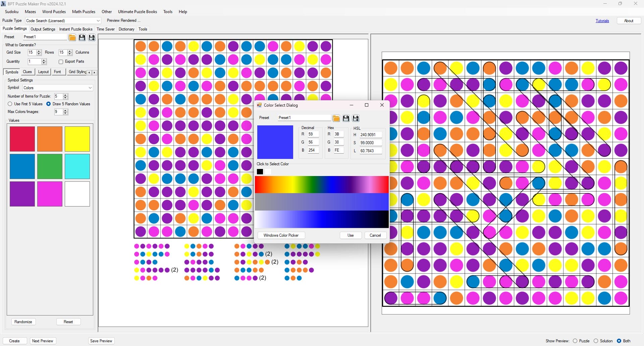This screenshot has width=644, height=346.
Task: Save the current preset with the save icon
Action: (x=82, y=37)
